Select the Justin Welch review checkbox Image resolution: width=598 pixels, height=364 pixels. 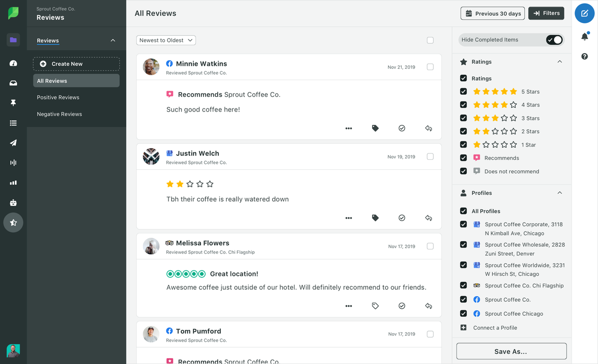tap(430, 156)
